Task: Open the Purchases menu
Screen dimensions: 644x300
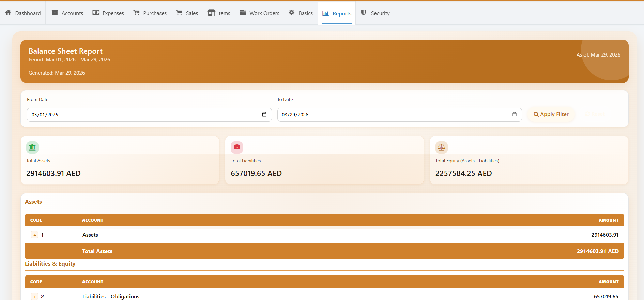Action: [150, 13]
